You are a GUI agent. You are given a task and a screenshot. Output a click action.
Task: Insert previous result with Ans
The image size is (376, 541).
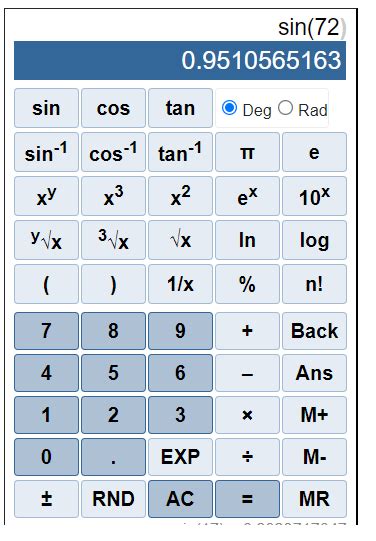click(314, 373)
